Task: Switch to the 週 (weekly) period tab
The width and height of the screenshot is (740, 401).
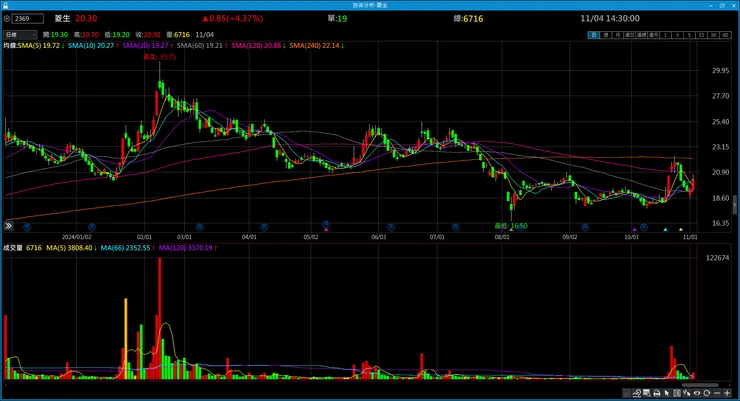Action: tap(605, 35)
